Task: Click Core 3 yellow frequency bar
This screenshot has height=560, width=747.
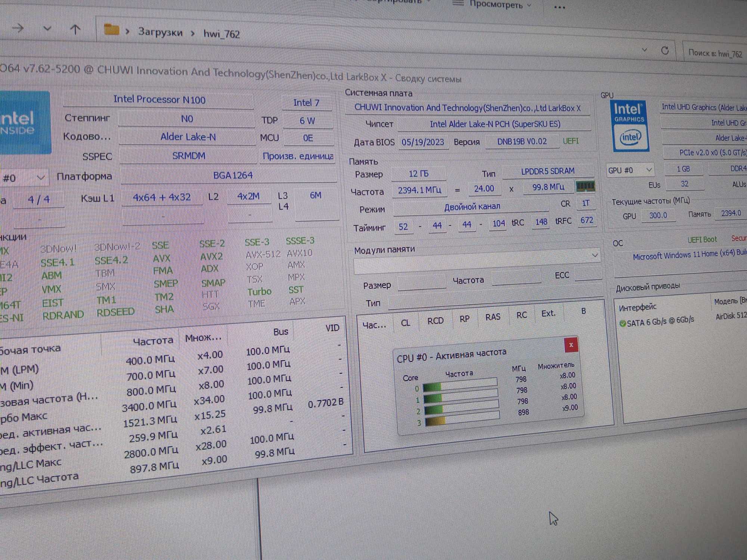Action: (x=462, y=419)
